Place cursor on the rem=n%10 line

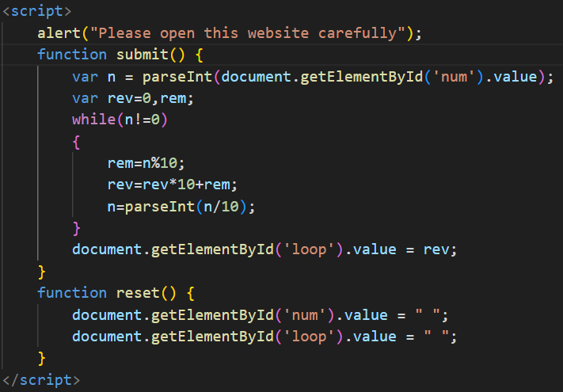click(x=146, y=163)
